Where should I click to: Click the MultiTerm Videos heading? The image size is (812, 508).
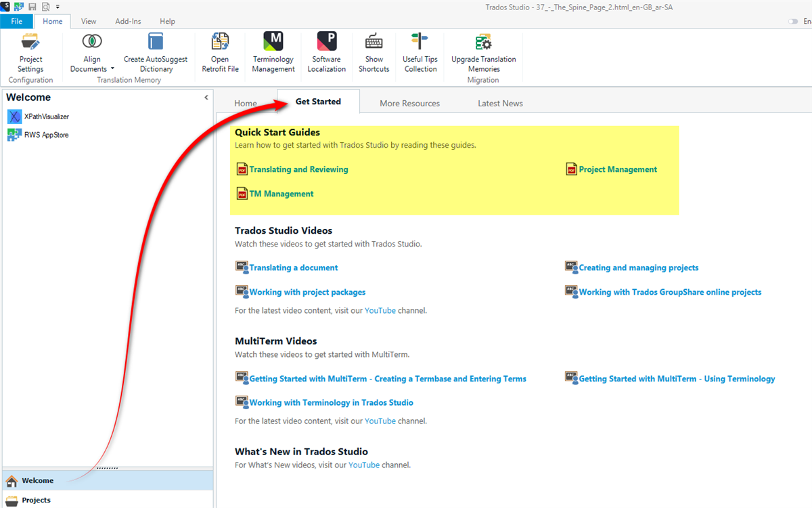pos(275,341)
